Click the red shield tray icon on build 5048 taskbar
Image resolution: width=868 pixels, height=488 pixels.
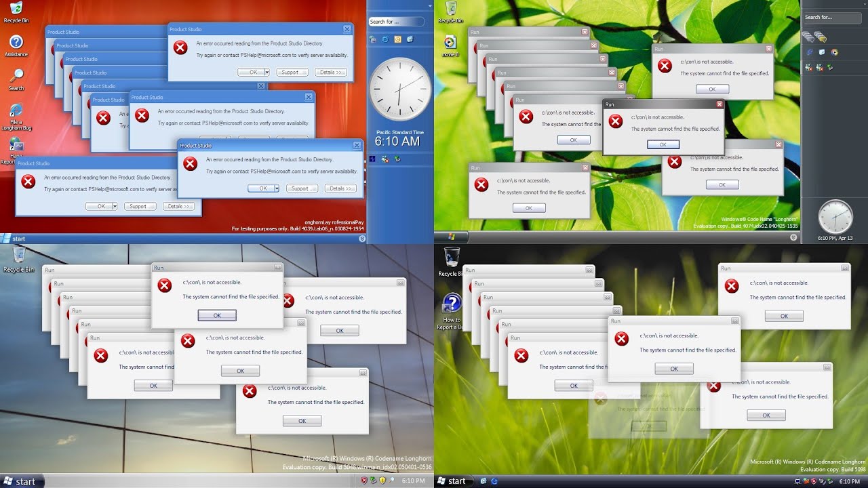click(x=364, y=481)
